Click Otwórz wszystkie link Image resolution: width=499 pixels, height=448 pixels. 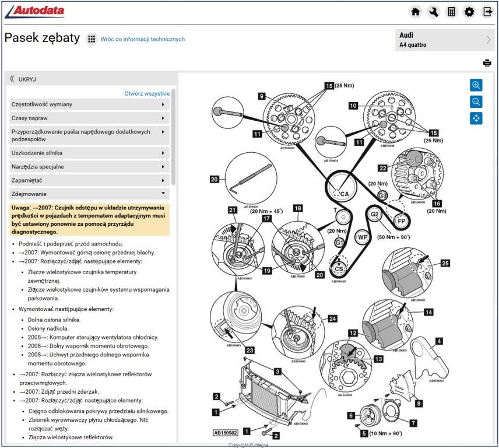[x=147, y=93]
